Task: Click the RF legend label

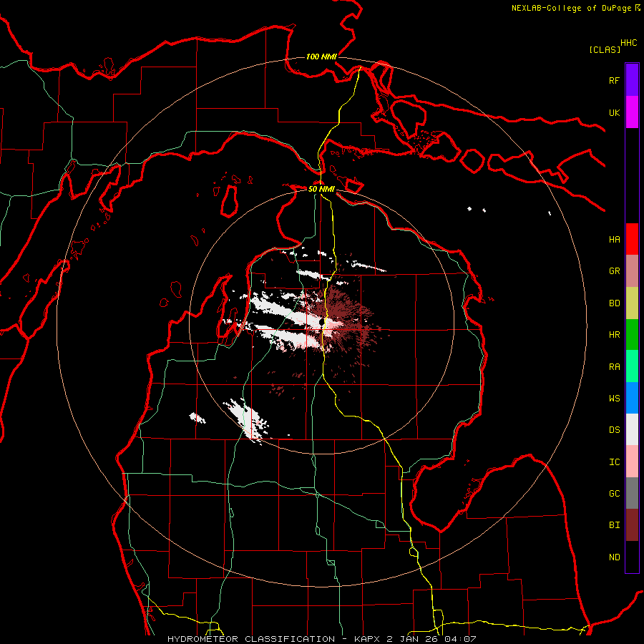Action: [x=614, y=80]
